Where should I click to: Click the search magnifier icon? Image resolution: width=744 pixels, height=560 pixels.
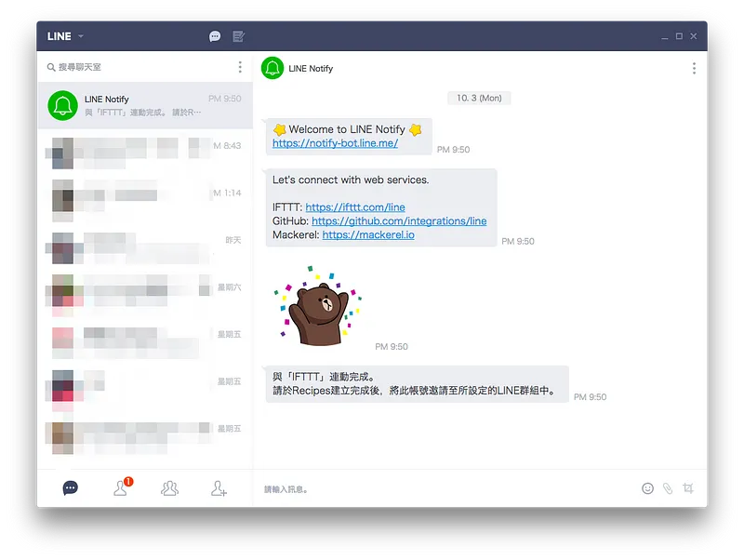click(51, 67)
